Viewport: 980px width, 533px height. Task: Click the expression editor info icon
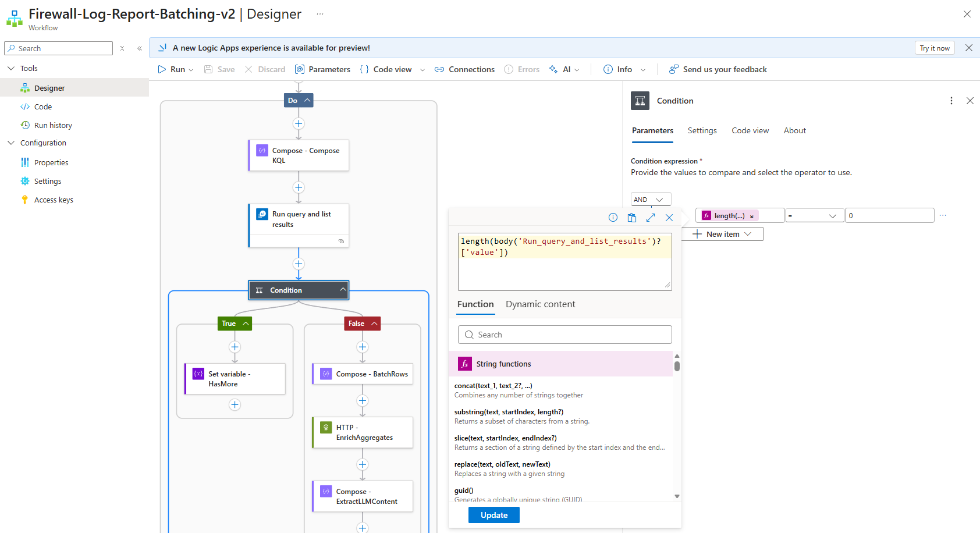tap(613, 218)
